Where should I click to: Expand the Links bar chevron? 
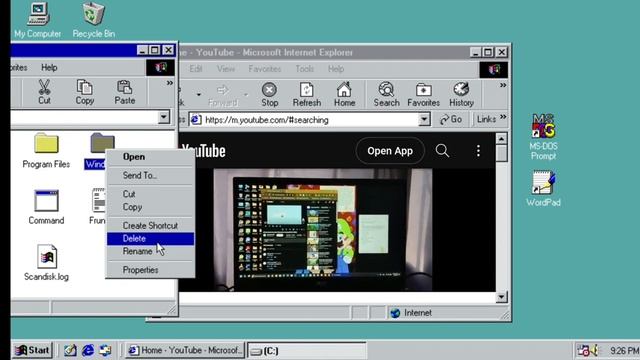[x=503, y=117]
